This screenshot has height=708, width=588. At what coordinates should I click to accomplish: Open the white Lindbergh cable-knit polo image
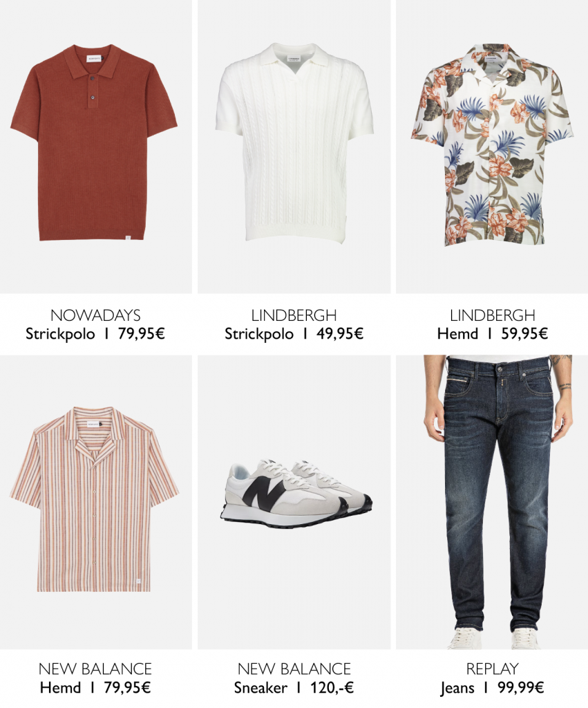tap(294, 147)
